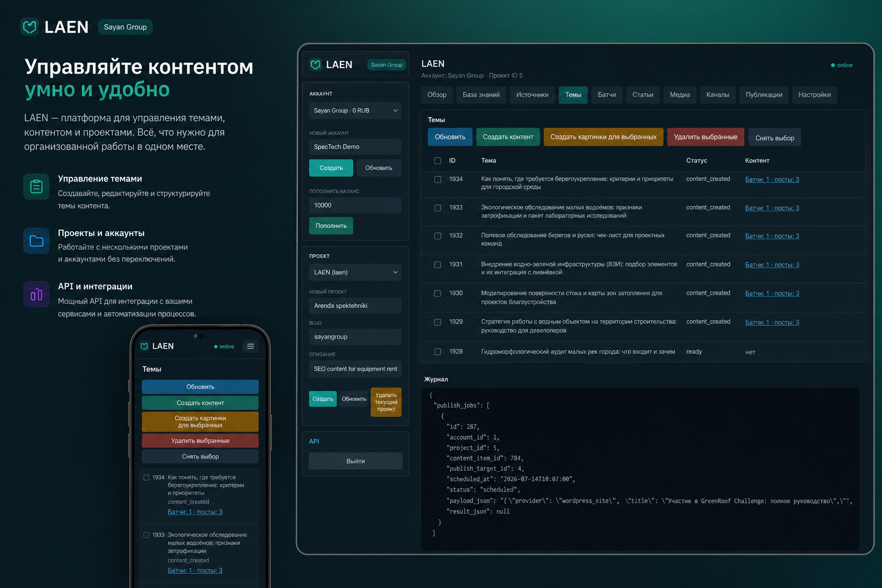Viewport: 882px width, 588px height.
Task: Click the new project field Arenda spektehniki
Action: tap(355, 305)
